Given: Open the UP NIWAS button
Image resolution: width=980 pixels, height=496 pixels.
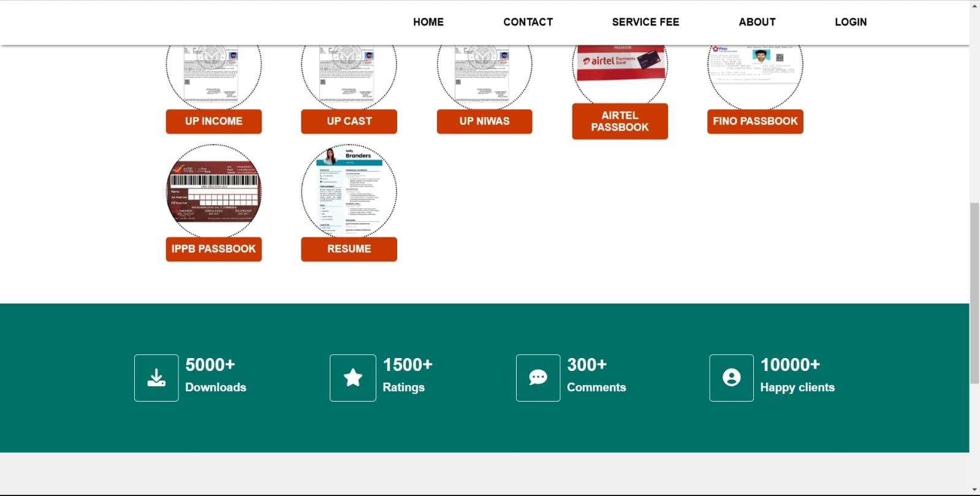Looking at the screenshot, I should tap(484, 121).
